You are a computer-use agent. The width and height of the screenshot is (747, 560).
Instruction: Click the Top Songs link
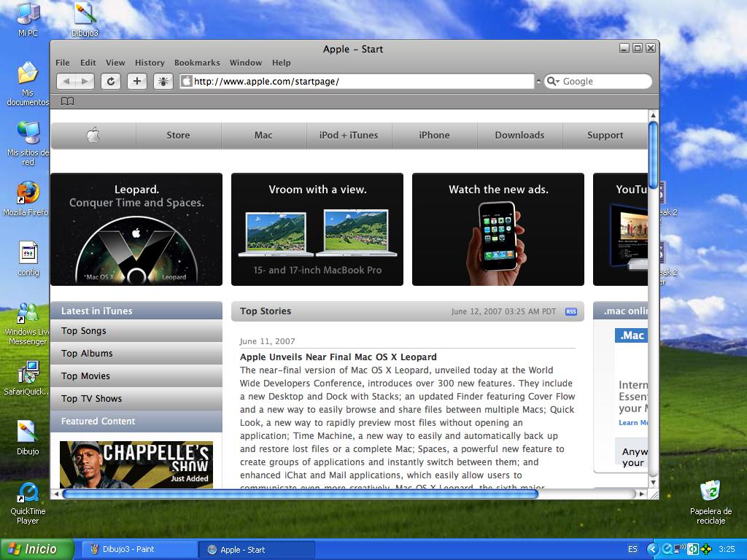click(84, 331)
